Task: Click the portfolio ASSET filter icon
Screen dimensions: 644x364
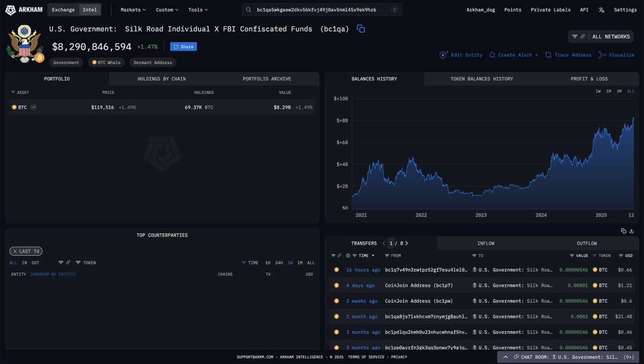Action: 13,92
